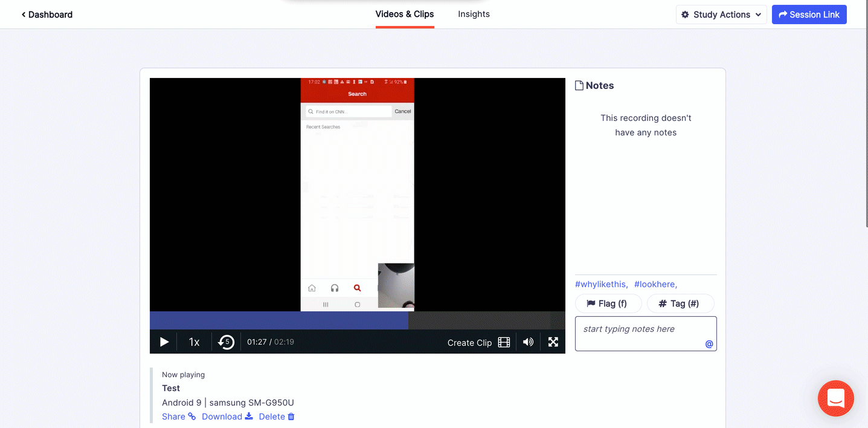
Task: Open the chat support bubble
Action: (836, 398)
